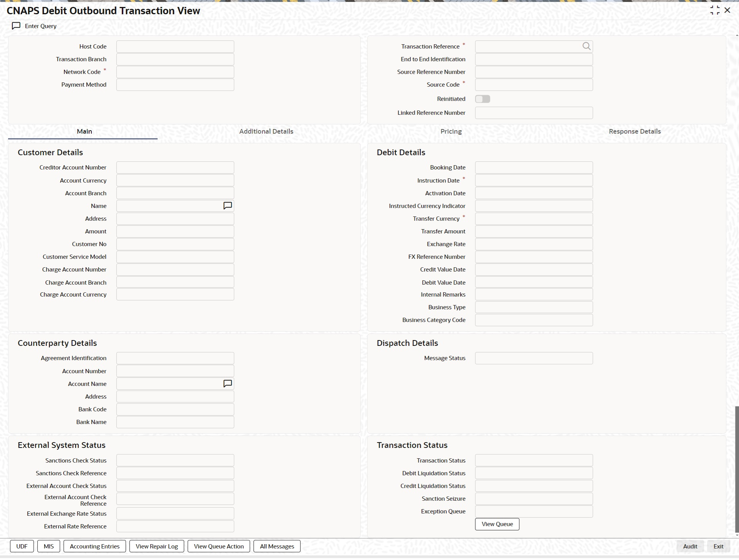The image size is (739, 560).
Task: Open the Counterparty Account Name comment popup
Action: (x=228, y=384)
